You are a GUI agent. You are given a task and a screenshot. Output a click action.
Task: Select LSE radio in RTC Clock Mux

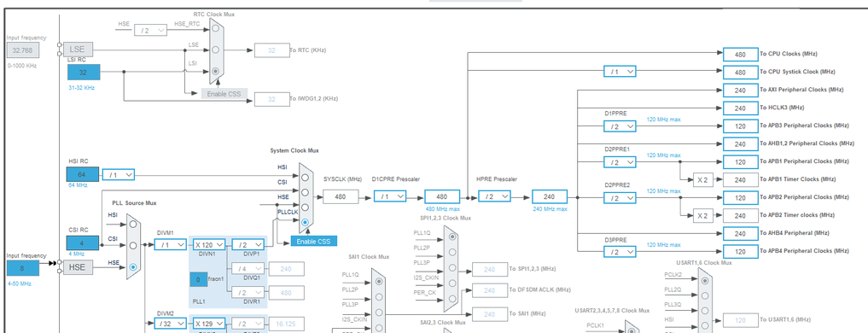(215, 50)
